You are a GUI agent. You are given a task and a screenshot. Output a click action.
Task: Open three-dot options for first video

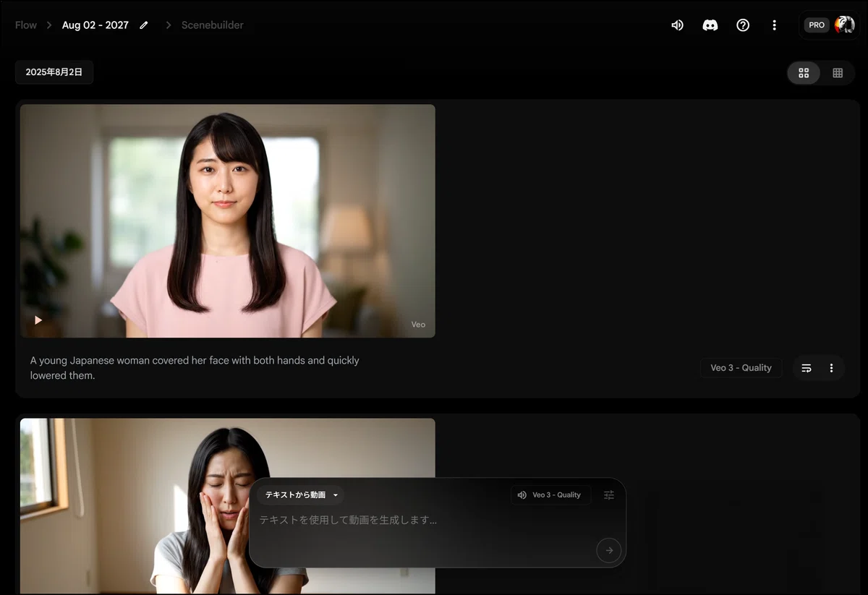832,368
